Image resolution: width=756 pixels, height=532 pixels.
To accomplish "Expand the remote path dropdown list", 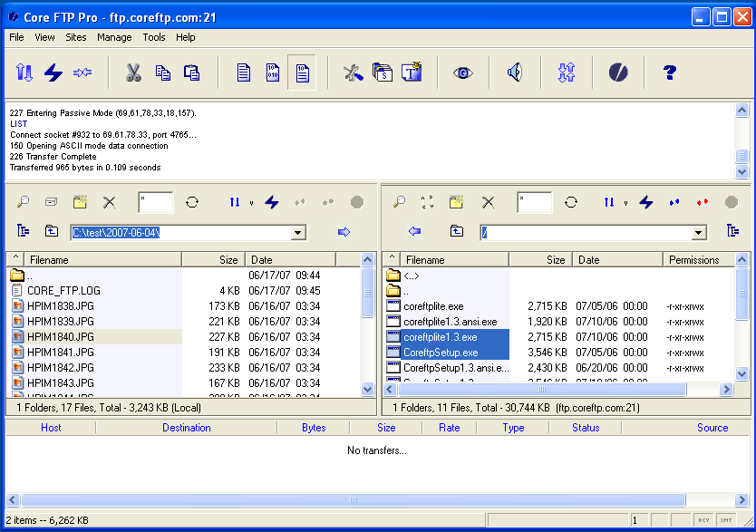I will pyautogui.click(x=698, y=233).
